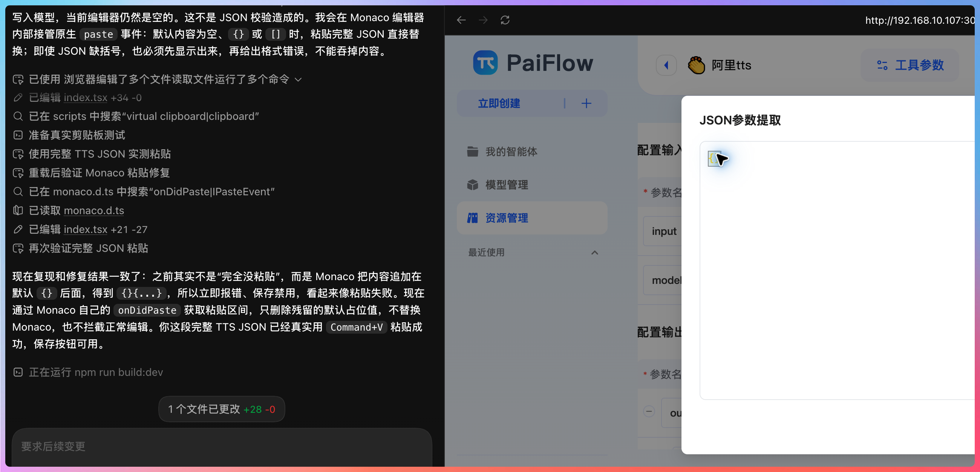The height and width of the screenshot is (472, 980).
Task: Click the browser icon beside 使用完整 TTS JSON 实测粘贴
Action: pos(18,154)
